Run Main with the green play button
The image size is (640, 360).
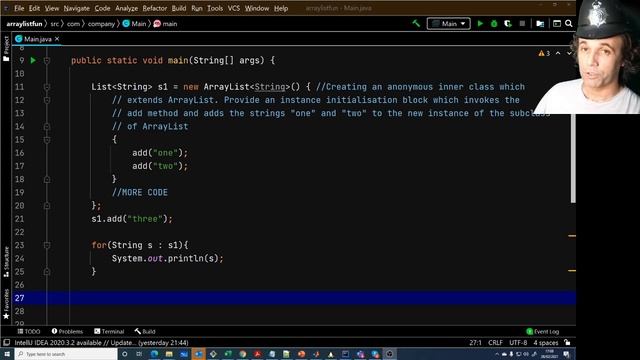coord(480,24)
